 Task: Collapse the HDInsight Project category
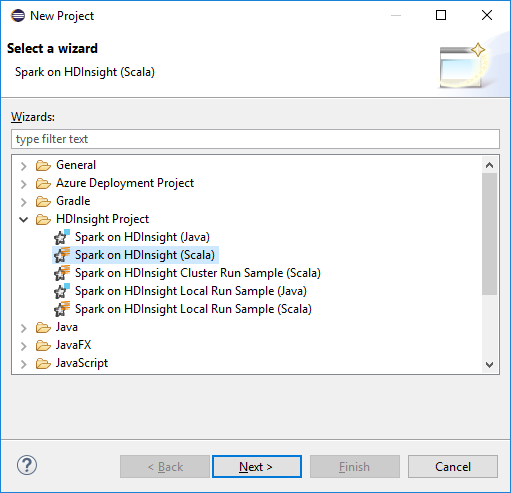(x=23, y=219)
